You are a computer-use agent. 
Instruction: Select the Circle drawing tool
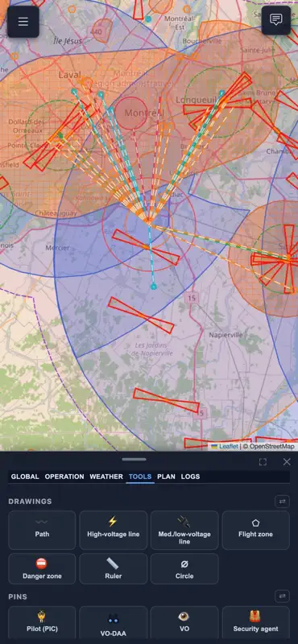[x=184, y=569]
